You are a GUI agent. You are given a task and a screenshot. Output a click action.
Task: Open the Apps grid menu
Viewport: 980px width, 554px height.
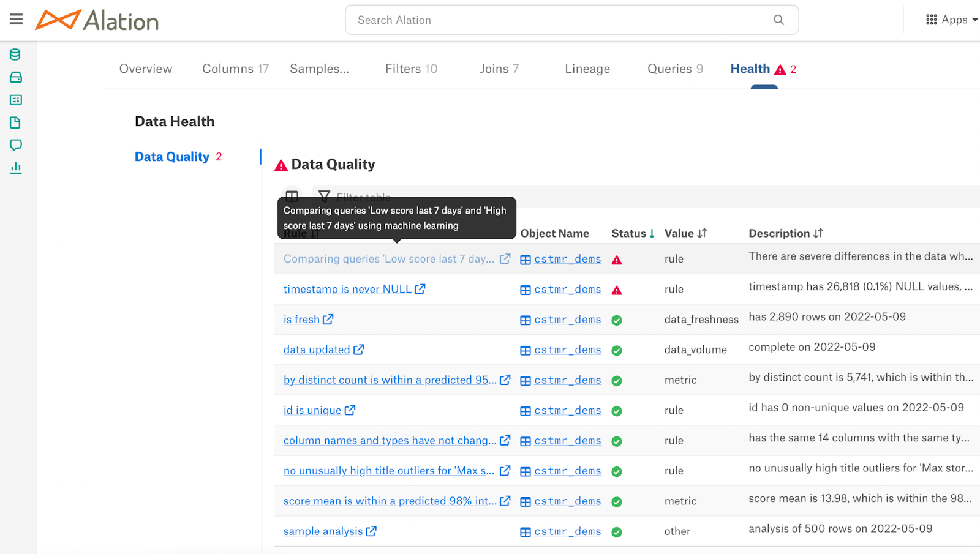click(951, 20)
